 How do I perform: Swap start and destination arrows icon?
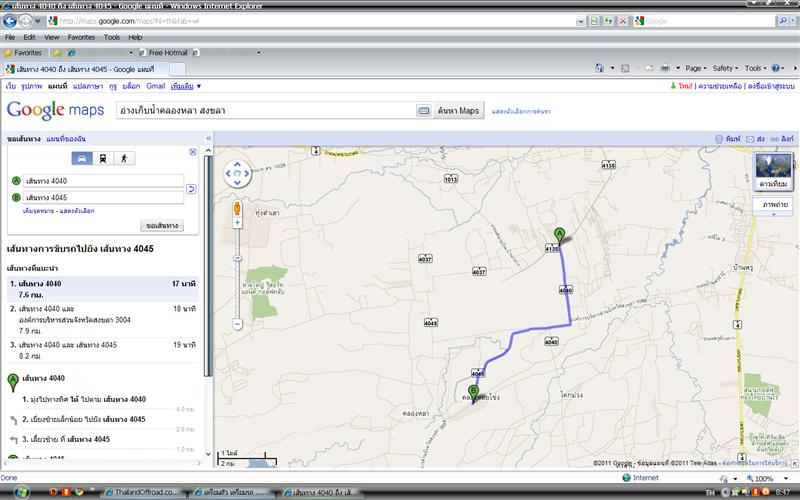(x=191, y=189)
